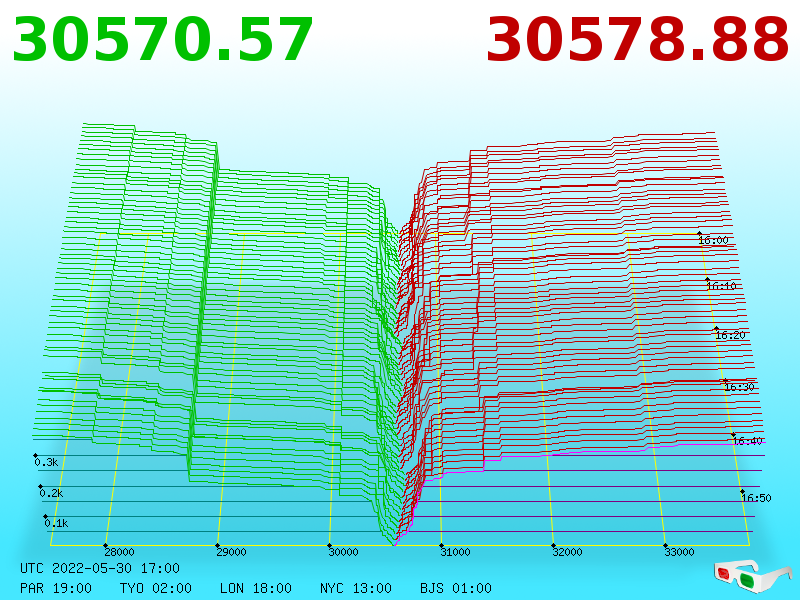Click the 33000 price axis label
Screen dimensions: 800x600
[x=679, y=552]
